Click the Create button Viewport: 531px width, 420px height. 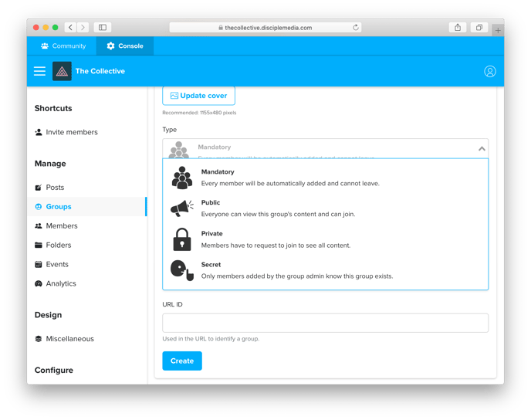pos(182,361)
